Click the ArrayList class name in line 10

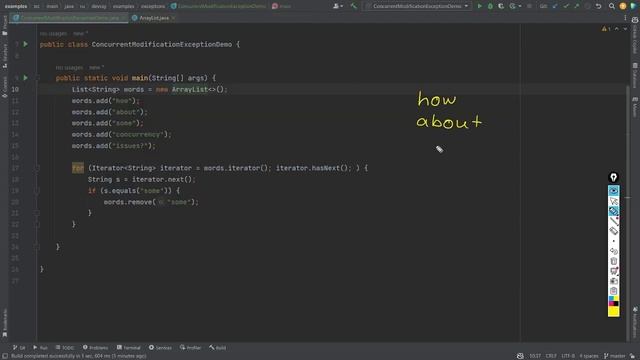point(190,89)
